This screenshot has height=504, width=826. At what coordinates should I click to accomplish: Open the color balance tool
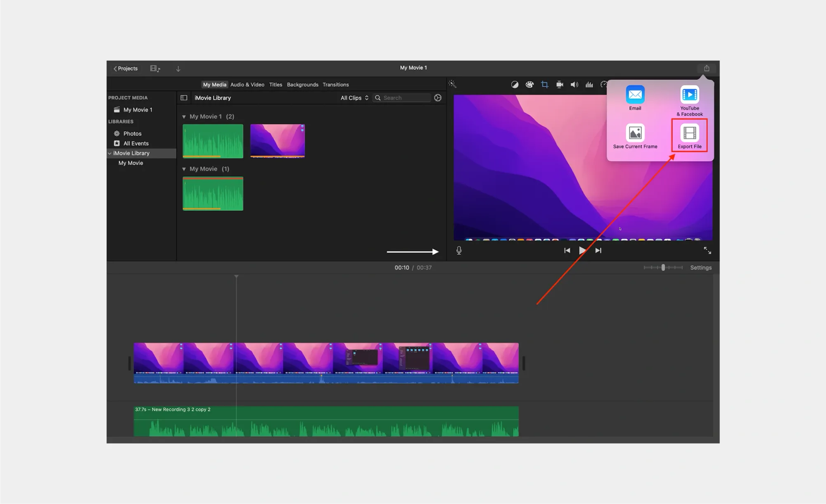[x=515, y=85]
